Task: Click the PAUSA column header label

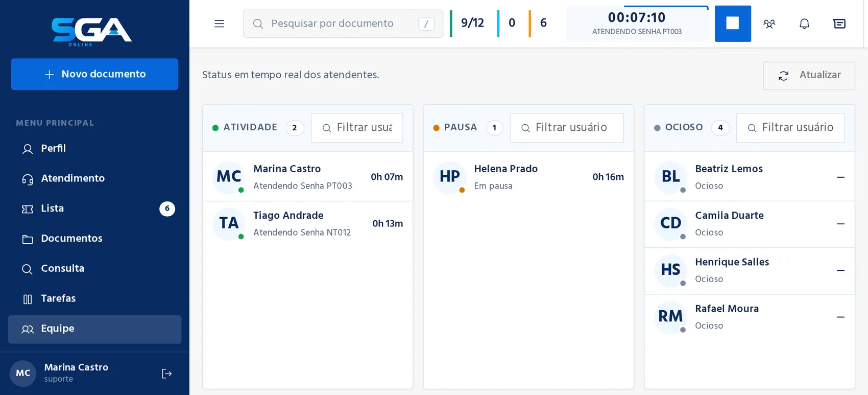Action: pyautogui.click(x=461, y=127)
